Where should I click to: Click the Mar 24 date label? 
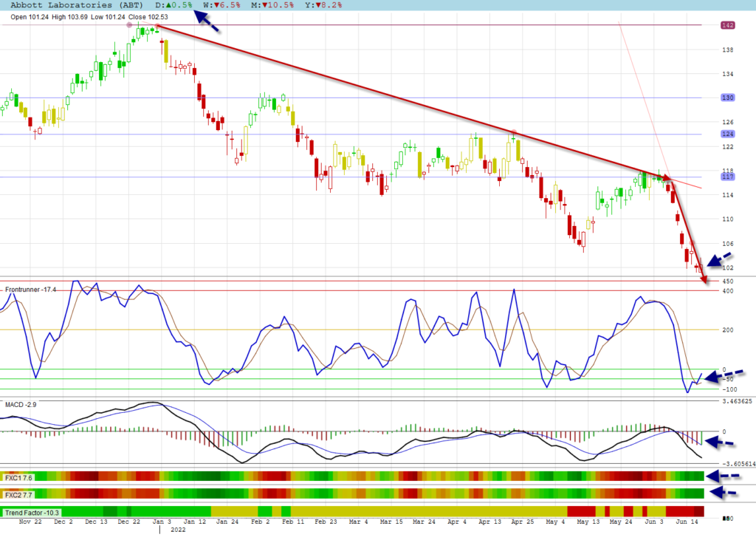click(x=424, y=522)
